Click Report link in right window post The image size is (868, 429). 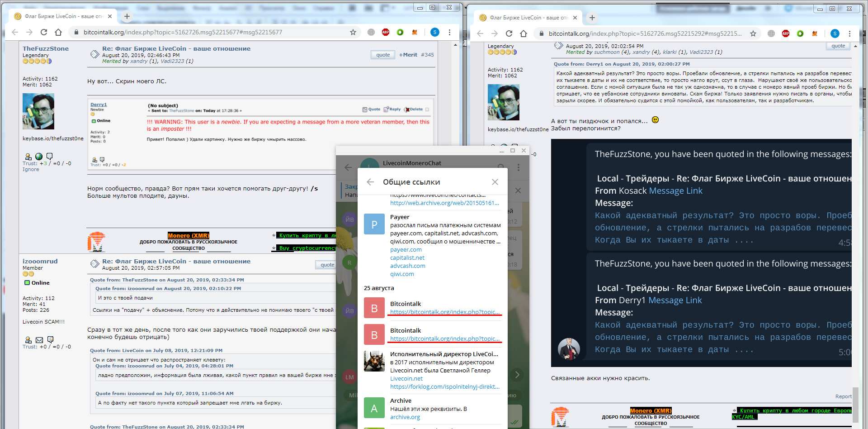843,396
